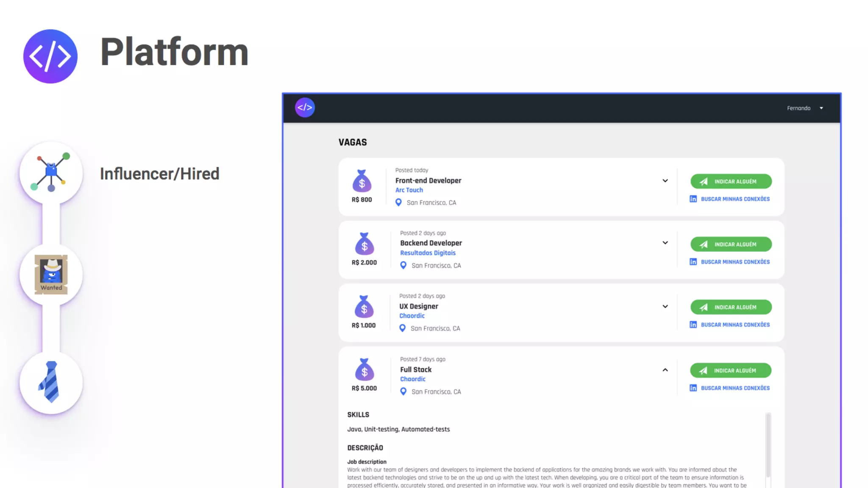Click the blue striped tie icon
Screen dimensions: 868x488
[x=51, y=382]
